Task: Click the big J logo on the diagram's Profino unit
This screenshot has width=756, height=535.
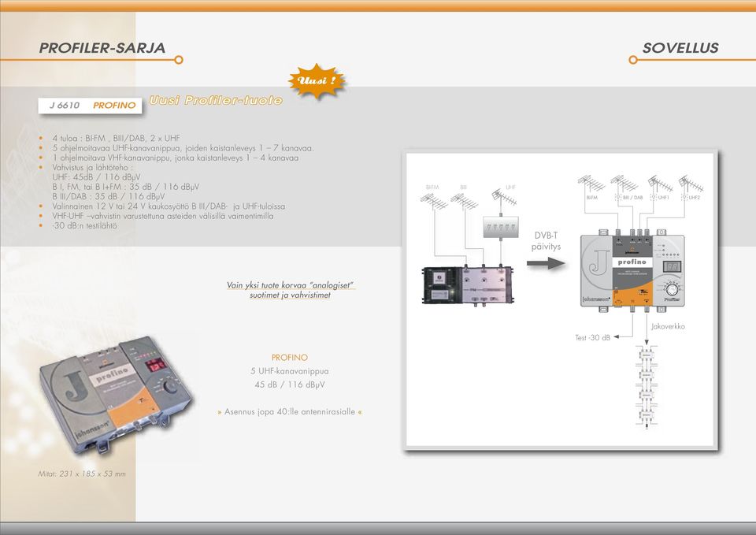Action: [598, 262]
